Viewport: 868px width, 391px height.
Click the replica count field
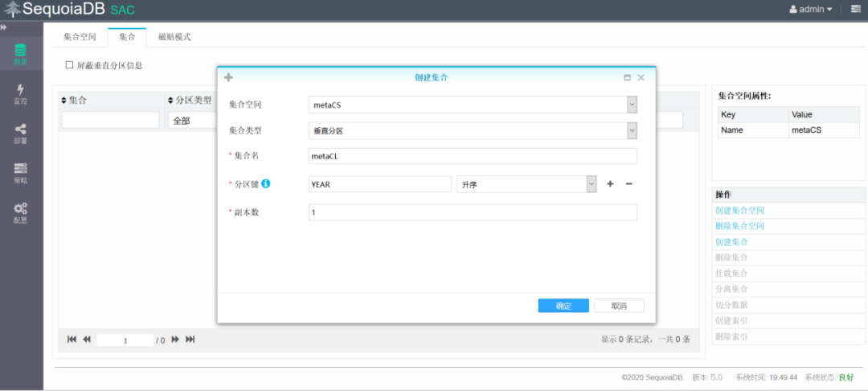point(473,212)
